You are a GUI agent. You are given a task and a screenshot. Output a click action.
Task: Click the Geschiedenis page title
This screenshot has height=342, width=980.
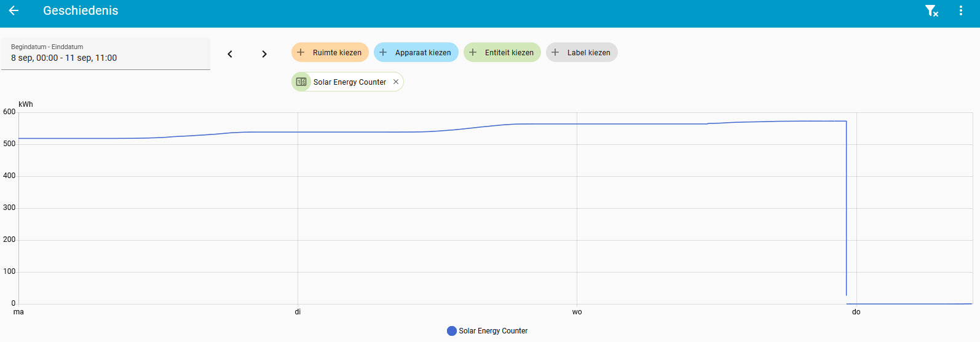click(81, 10)
